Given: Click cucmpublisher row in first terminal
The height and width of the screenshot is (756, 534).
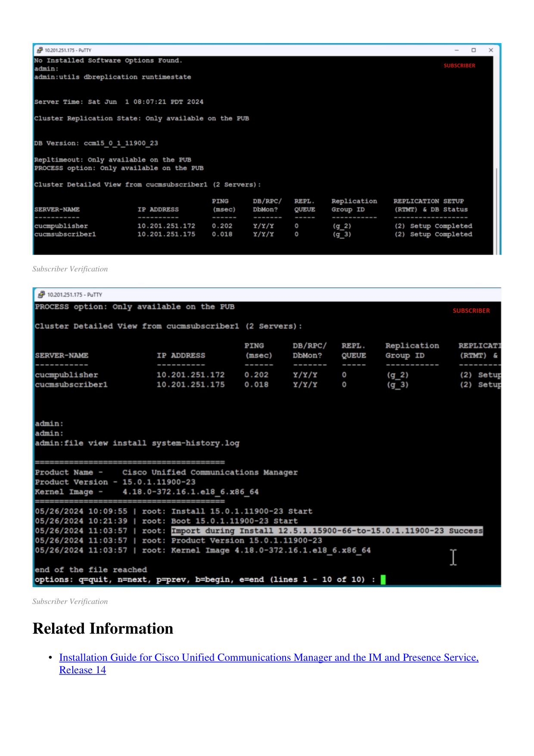Looking at the screenshot, I should (x=253, y=226).
